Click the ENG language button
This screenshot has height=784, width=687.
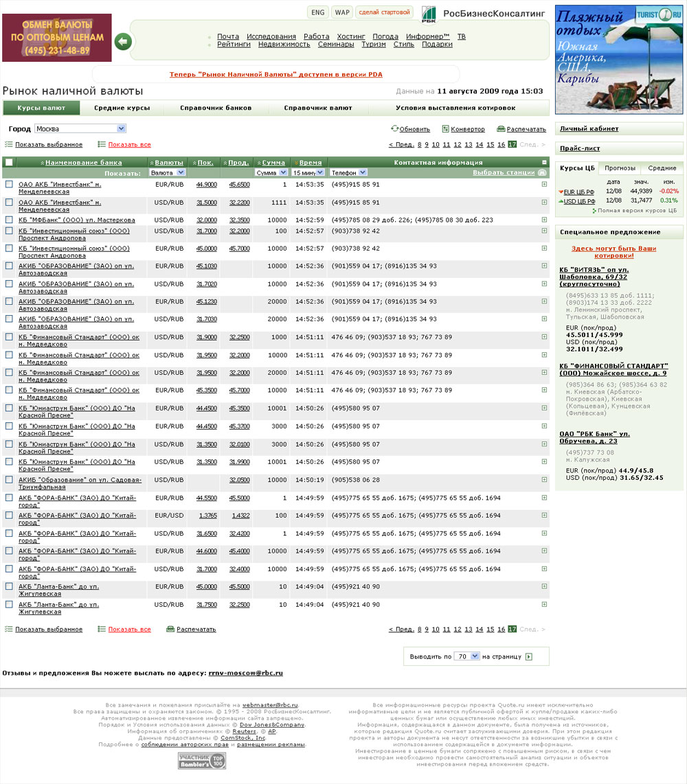[x=317, y=12]
